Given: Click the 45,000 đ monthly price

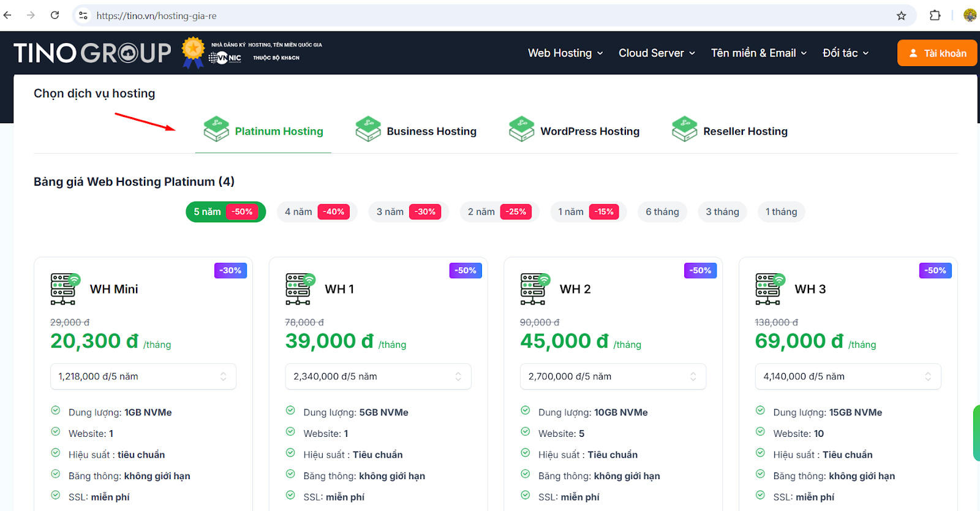Looking at the screenshot, I should point(565,341).
